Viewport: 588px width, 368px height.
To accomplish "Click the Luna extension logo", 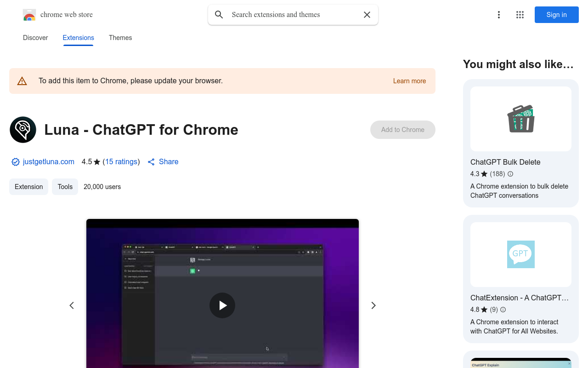I will [x=23, y=130].
